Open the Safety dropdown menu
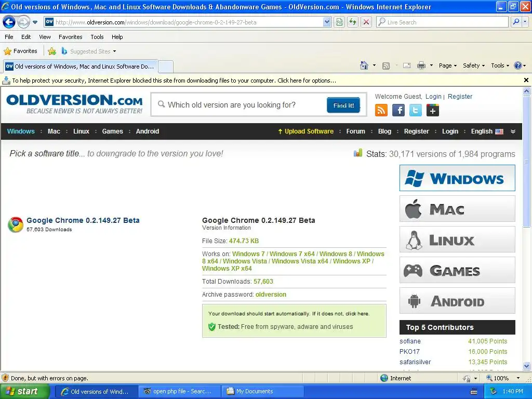Screen dimensions: 532x399 (x=474, y=65)
